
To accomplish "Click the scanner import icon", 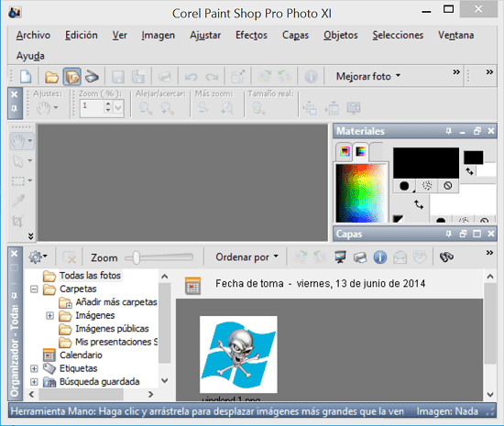I will pyautogui.click(x=92, y=77).
